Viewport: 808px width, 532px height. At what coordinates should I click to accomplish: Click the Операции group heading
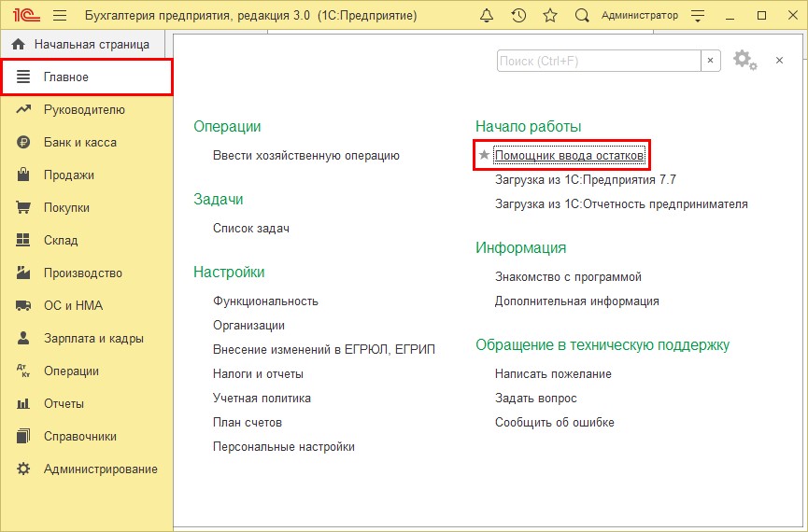[227, 127]
